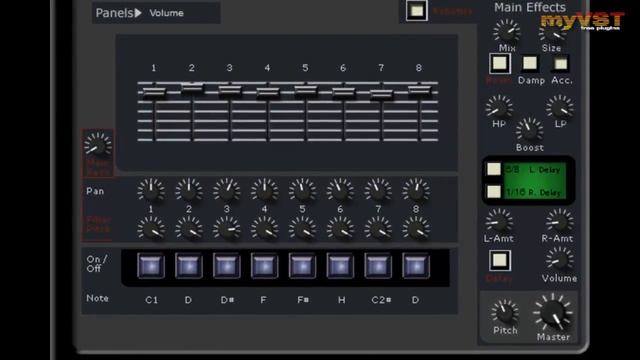Screen dimensions: 640x360
Task: Toggle the On/Off button above note D#
Action: pos(227,266)
